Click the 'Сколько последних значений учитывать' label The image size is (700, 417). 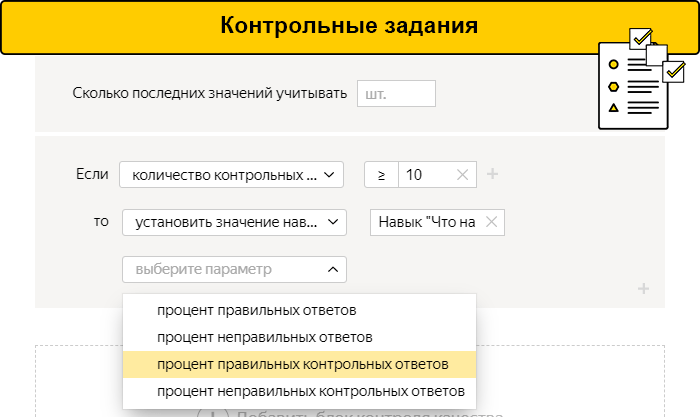point(210,94)
